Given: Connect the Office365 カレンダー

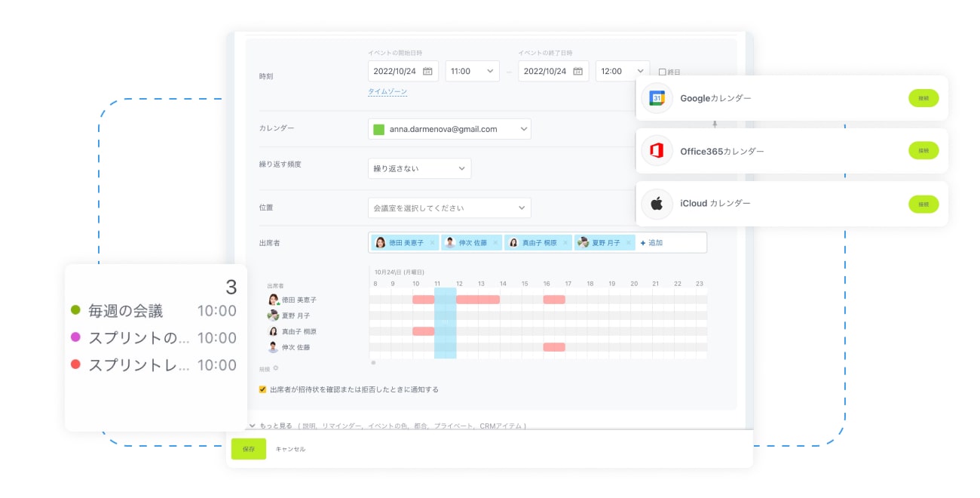Looking at the screenshot, I should 923,151.
